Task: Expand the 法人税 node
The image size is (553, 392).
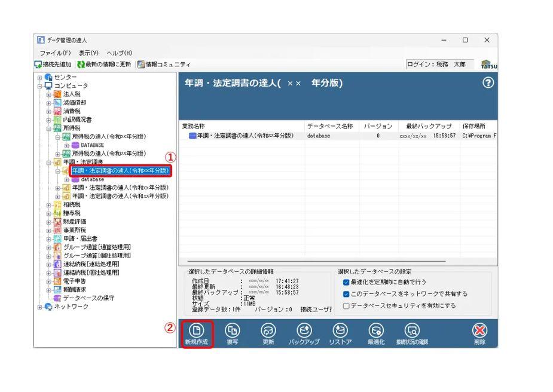Action: 48,94
